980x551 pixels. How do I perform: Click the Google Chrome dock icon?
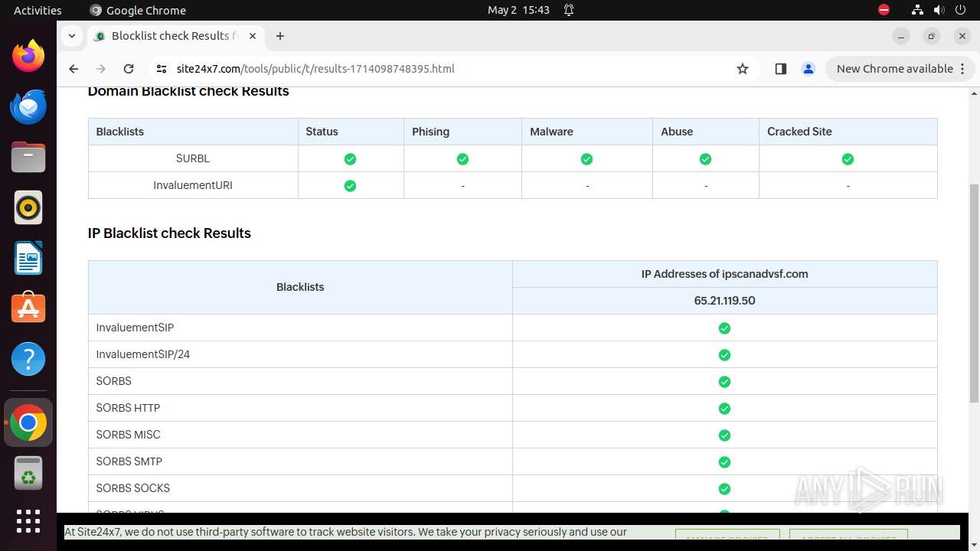[x=28, y=422]
